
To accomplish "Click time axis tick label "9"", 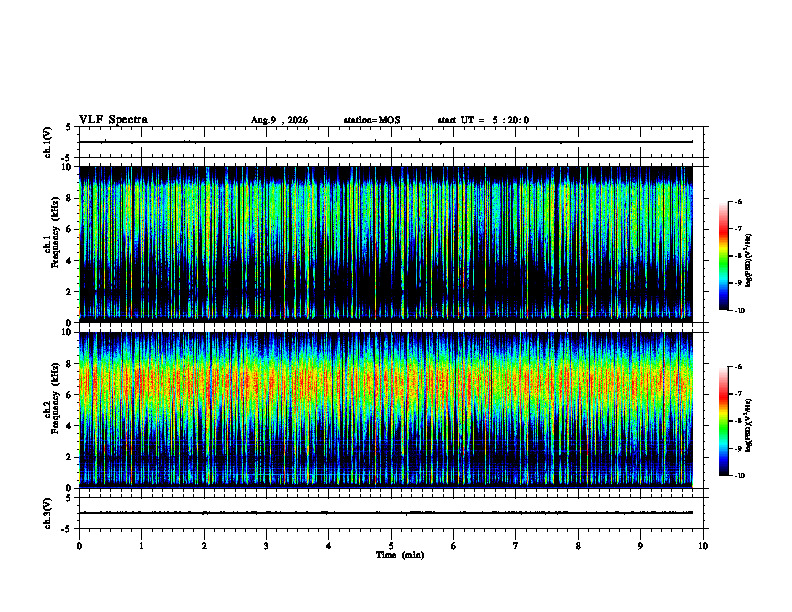I will click(x=640, y=546).
